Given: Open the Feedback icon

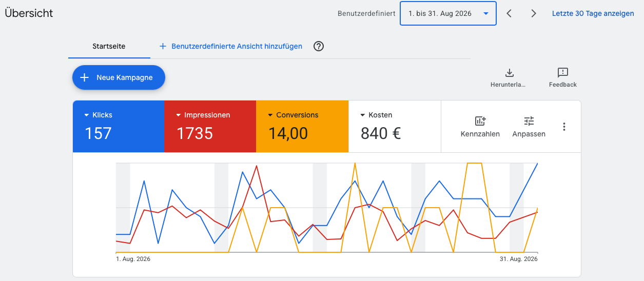Looking at the screenshot, I should point(563,73).
